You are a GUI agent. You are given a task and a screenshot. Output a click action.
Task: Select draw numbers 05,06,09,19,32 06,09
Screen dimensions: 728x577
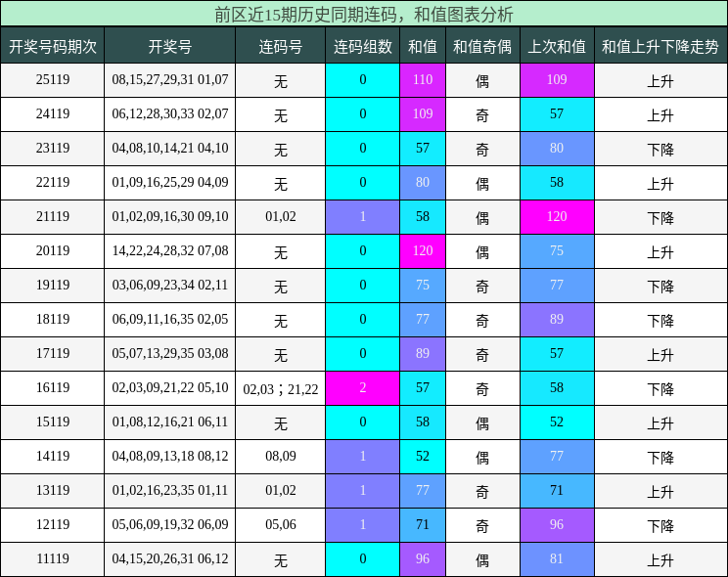click(x=170, y=524)
